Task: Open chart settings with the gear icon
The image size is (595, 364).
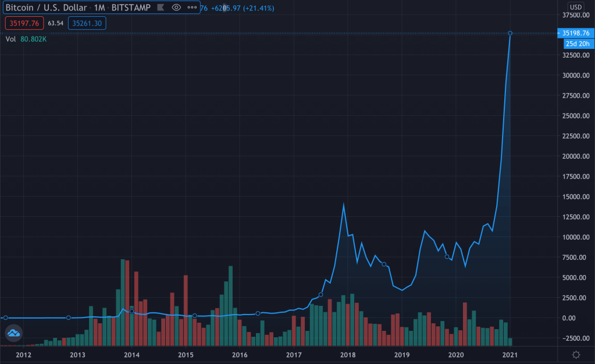Action: [576, 355]
